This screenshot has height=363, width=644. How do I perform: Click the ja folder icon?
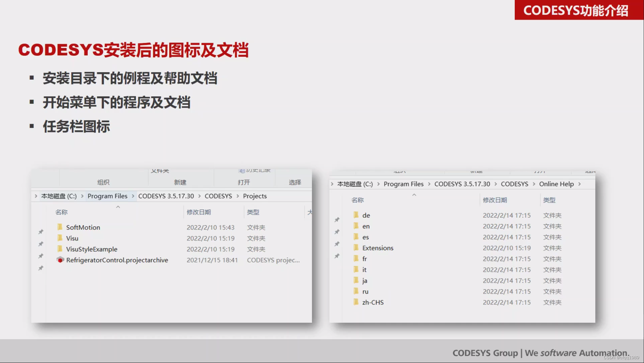(356, 280)
